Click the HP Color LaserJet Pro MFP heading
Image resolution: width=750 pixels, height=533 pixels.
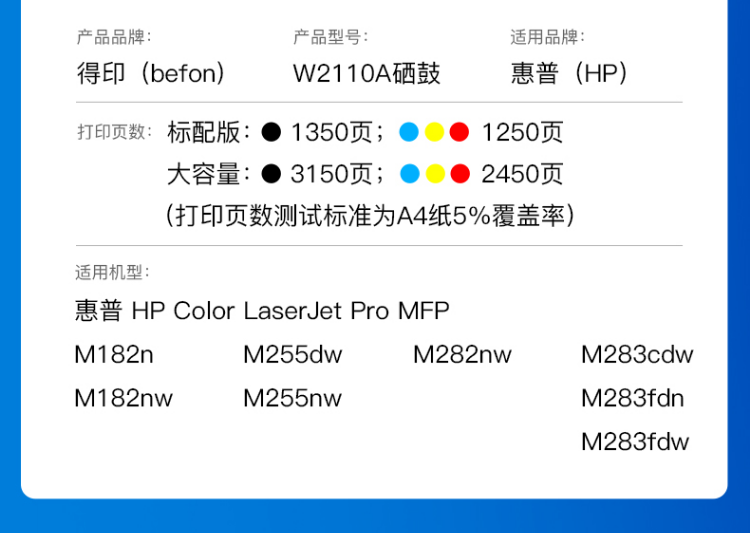point(262,310)
